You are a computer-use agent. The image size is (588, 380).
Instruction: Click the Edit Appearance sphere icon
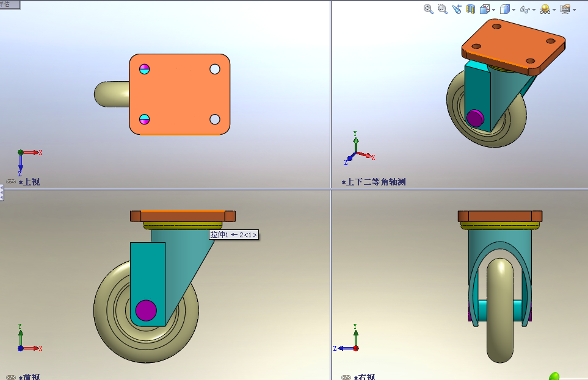(545, 9)
